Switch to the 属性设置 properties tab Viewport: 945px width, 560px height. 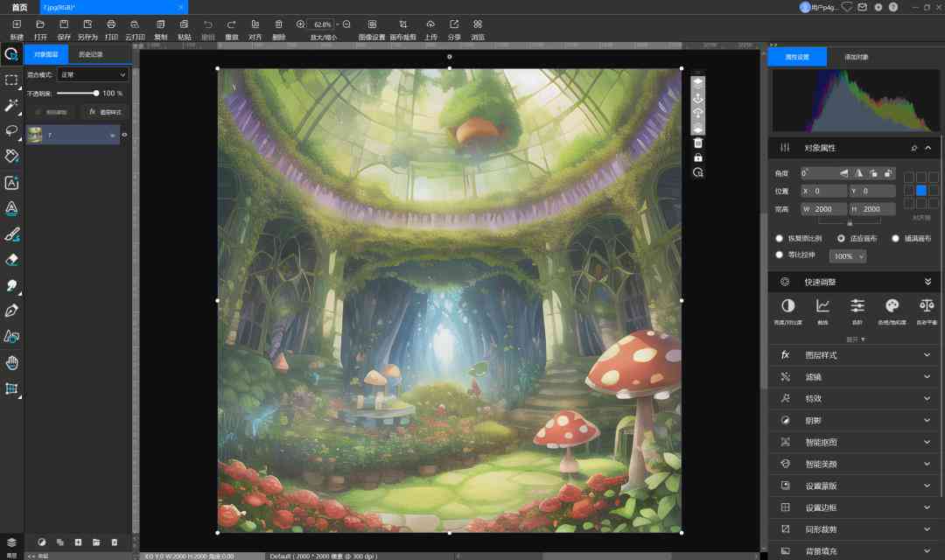coord(797,57)
